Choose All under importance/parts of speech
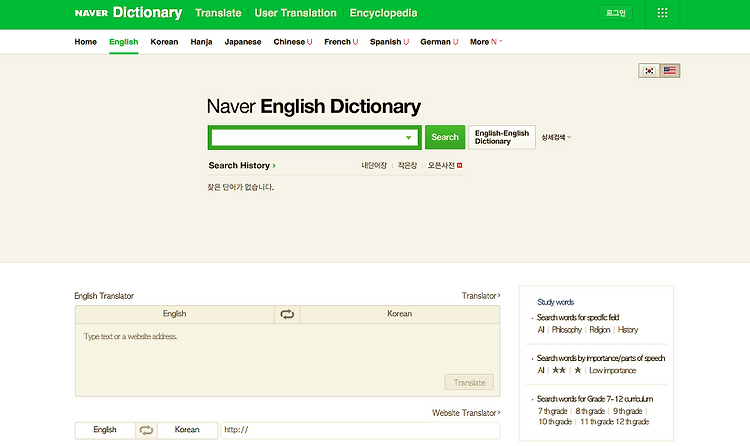The height and width of the screenshot is (446, 750). point(541,370)
